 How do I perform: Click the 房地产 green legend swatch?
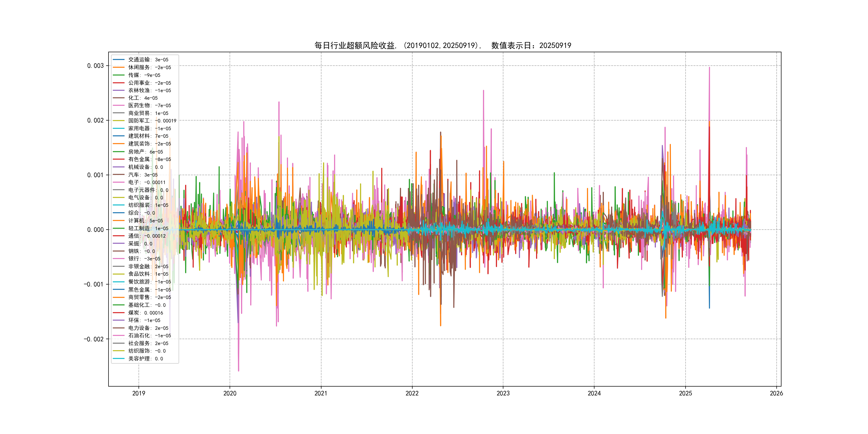[x=119, y=152]
